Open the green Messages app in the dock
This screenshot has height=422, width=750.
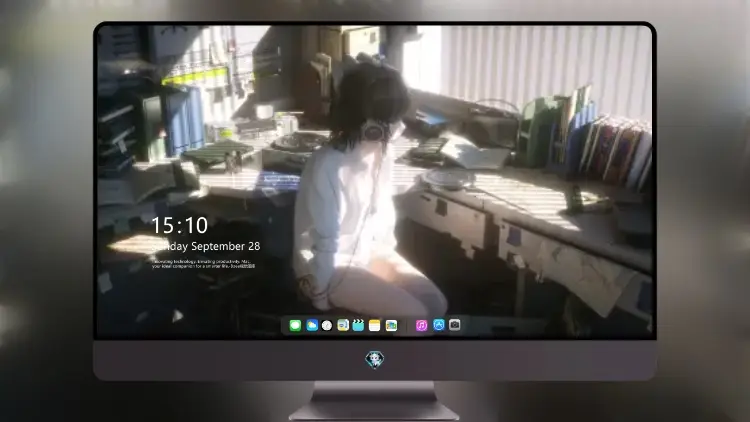click(x=295, y=325)
